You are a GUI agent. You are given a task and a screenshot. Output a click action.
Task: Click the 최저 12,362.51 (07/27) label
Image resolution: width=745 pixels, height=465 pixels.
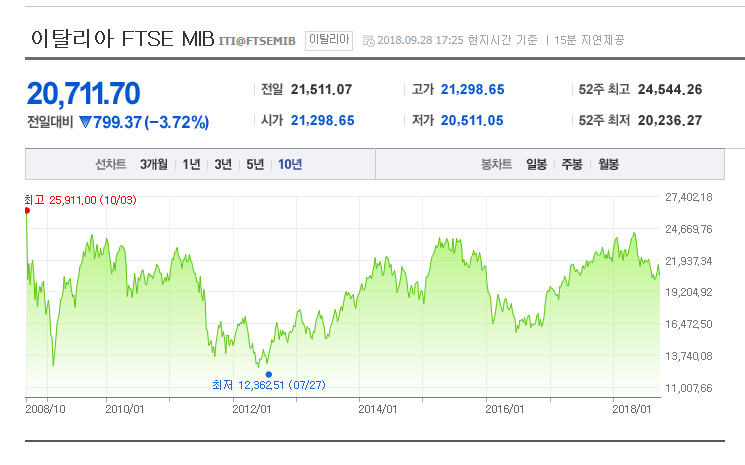pos(269,385)
